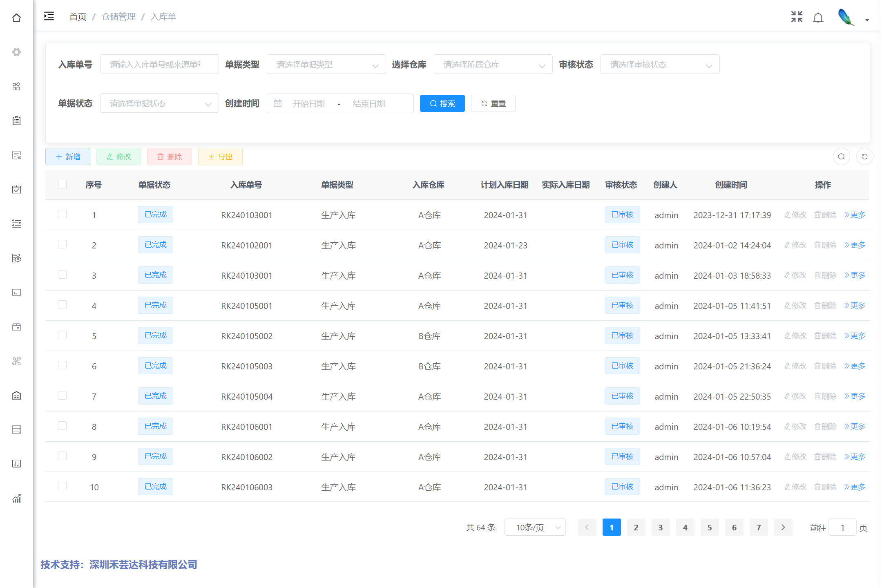Click 结束日期 date field
The image size is (882, 588).
pyautogui.click(x=369, y=104)
